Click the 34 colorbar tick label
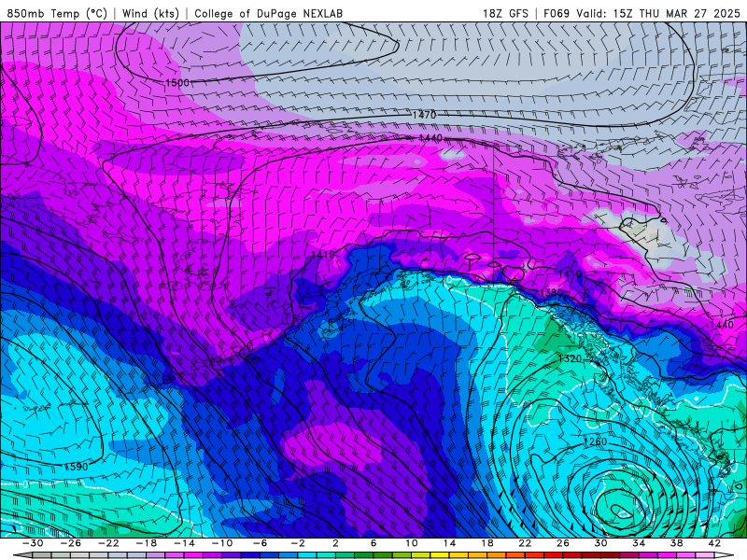 [x=639, y=543]
